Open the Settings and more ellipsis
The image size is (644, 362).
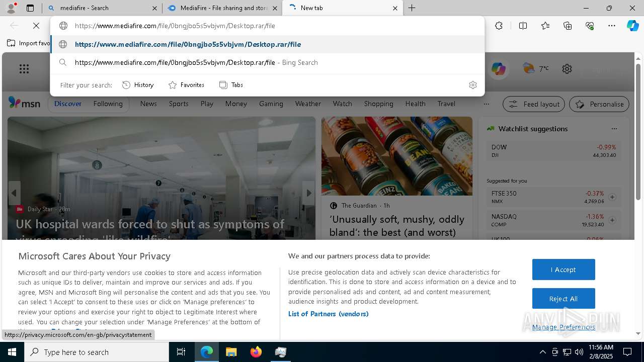click(x=612, y=26)
